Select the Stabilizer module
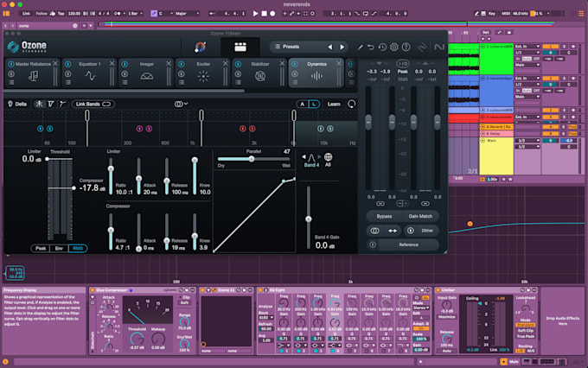Image resolution: width=588 pixels, height=368 pixels. 260,73
